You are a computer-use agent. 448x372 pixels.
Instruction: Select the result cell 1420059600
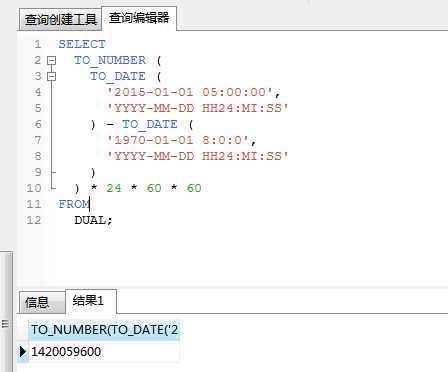(104, 351)
